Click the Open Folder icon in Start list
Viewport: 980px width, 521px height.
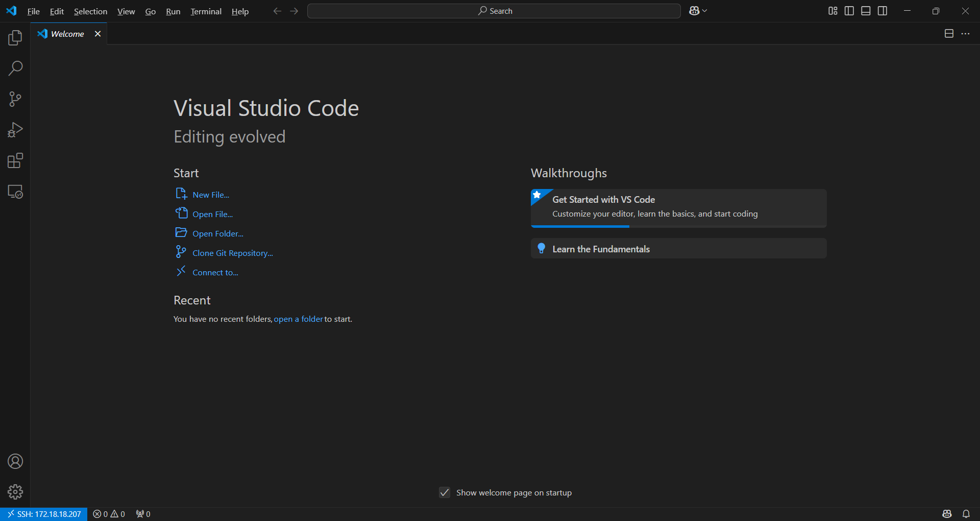point(181,232)
